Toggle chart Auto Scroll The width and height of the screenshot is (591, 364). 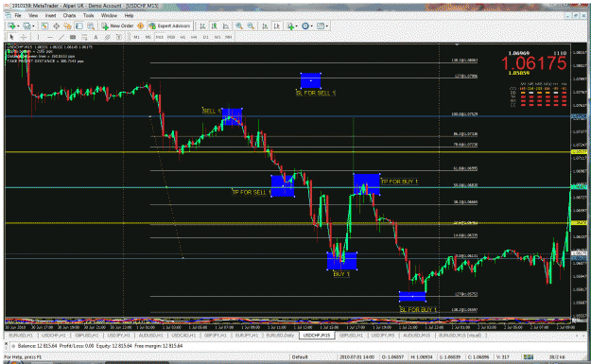click(x=265, y=26)
